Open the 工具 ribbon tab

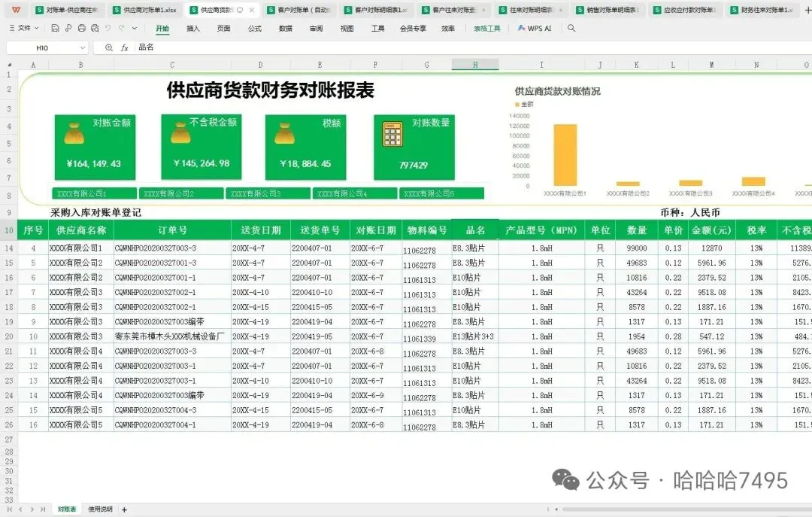pyautogui.click(x=378, y=29)
